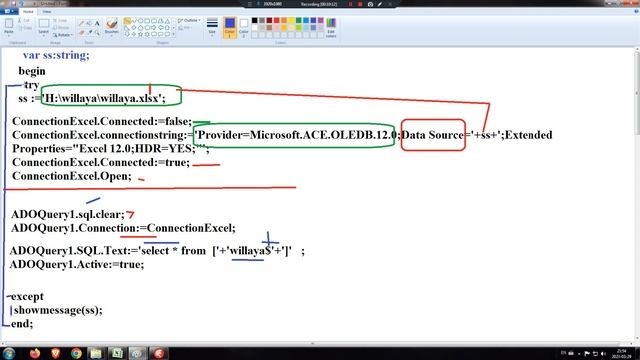
Task: Select the five-point Star shape
Action: click(x=141, y=35)
